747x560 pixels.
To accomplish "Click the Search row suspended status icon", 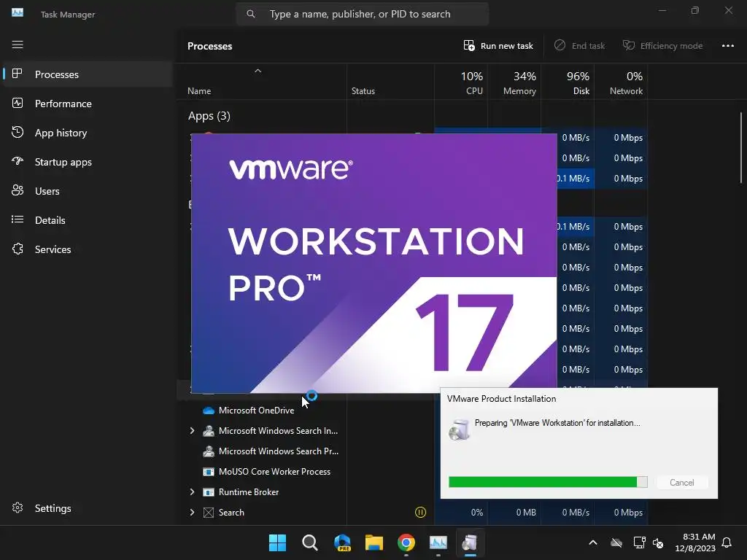I will pyautogui.click(x=420, y=513).
